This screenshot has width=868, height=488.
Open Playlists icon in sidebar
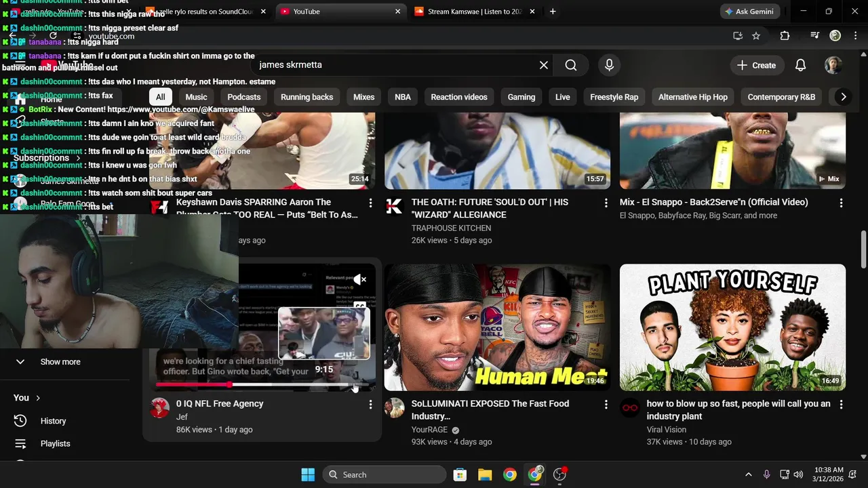tap(20, 444)
